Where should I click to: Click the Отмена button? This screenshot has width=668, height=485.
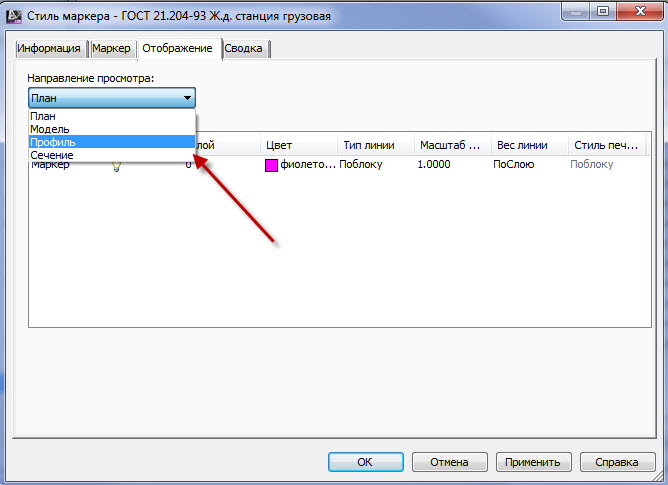[449, 462]
